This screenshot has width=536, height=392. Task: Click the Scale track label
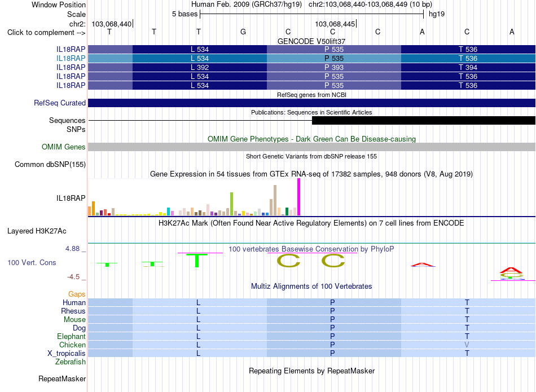[x=76, y=14]
